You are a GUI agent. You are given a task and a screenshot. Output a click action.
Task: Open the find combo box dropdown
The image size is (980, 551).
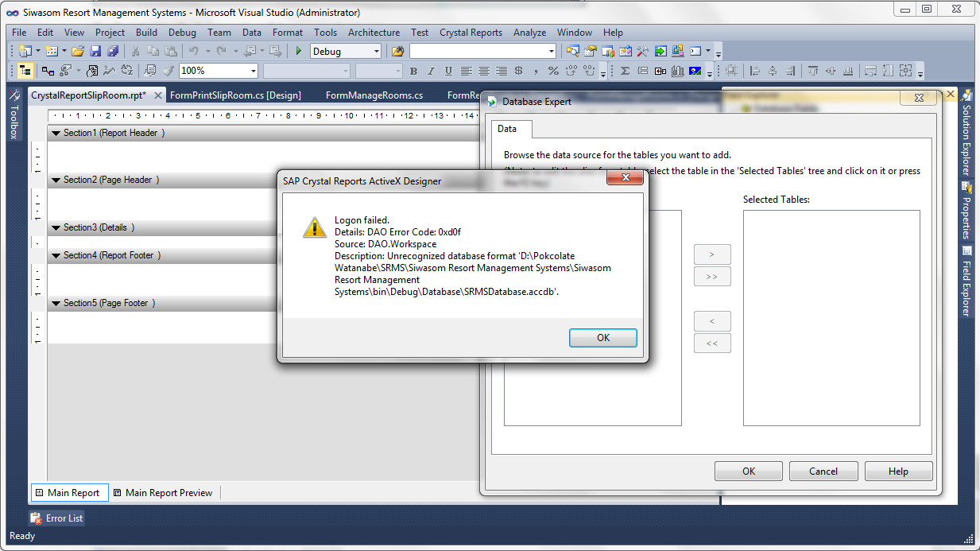click(x=552, y=51)
